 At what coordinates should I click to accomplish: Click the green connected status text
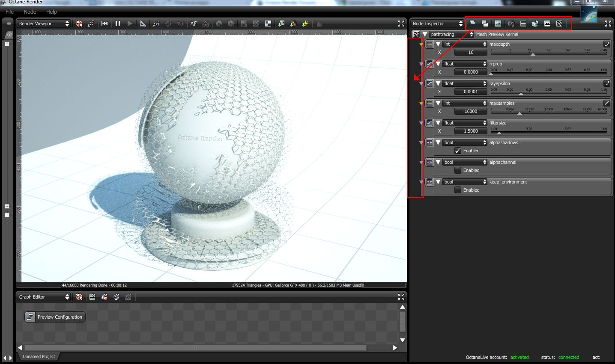pyautogui.click(x=569, y=357)
